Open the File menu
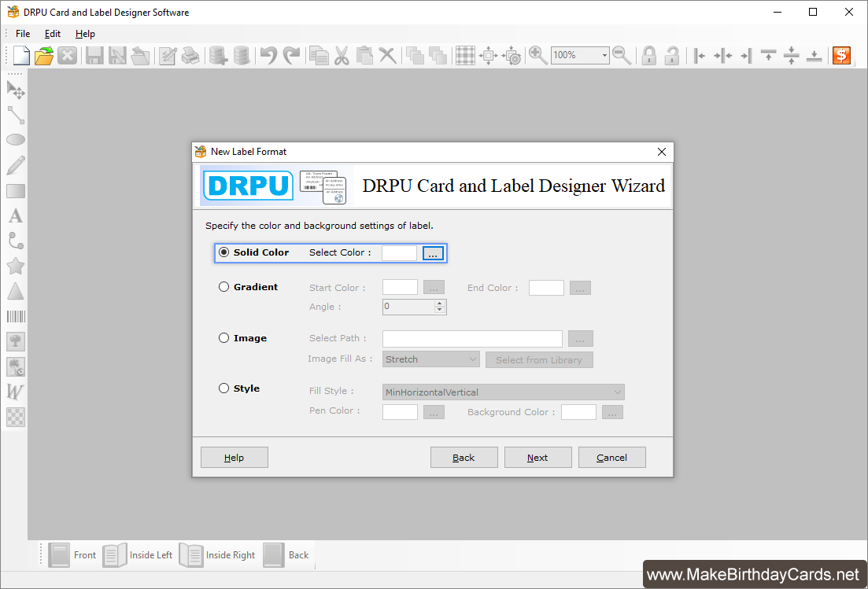Screen dimensions: 868x589 [x=23, y=34]
